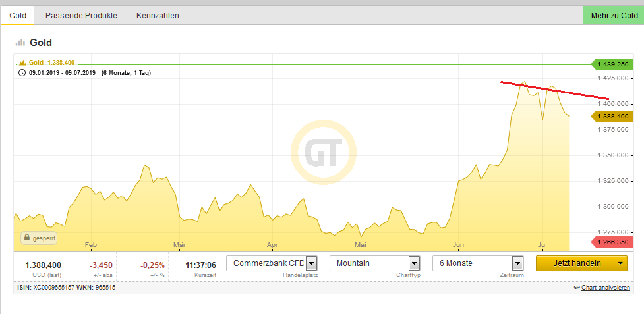Click the gold 1.388,400 current price marker
Image resolution: width=644 pixels, height=314 pixels.
point(612,117)
